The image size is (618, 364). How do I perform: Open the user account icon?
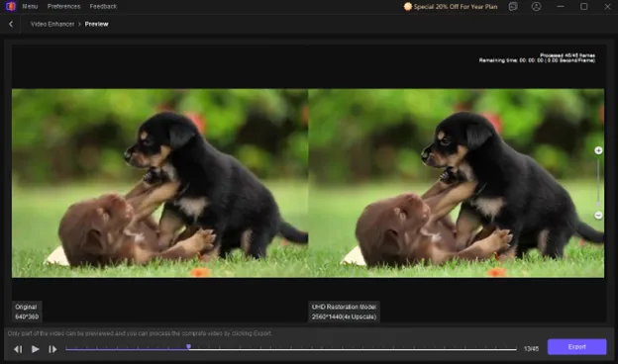[x=536, y=6]
